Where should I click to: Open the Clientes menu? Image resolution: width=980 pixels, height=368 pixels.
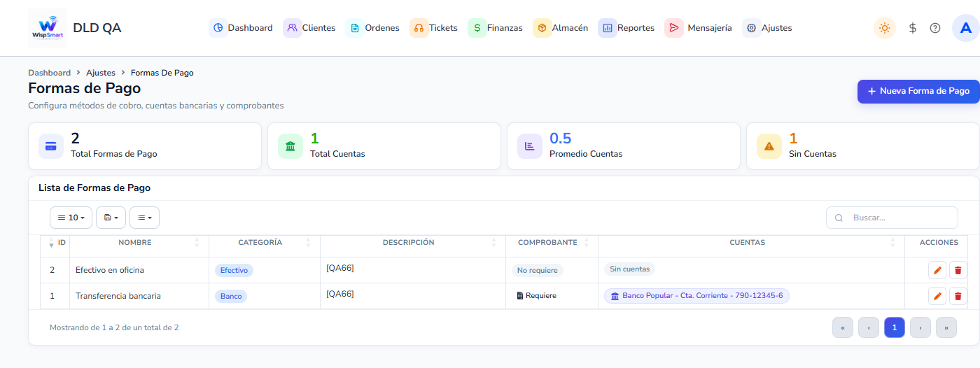pos(310,28)
